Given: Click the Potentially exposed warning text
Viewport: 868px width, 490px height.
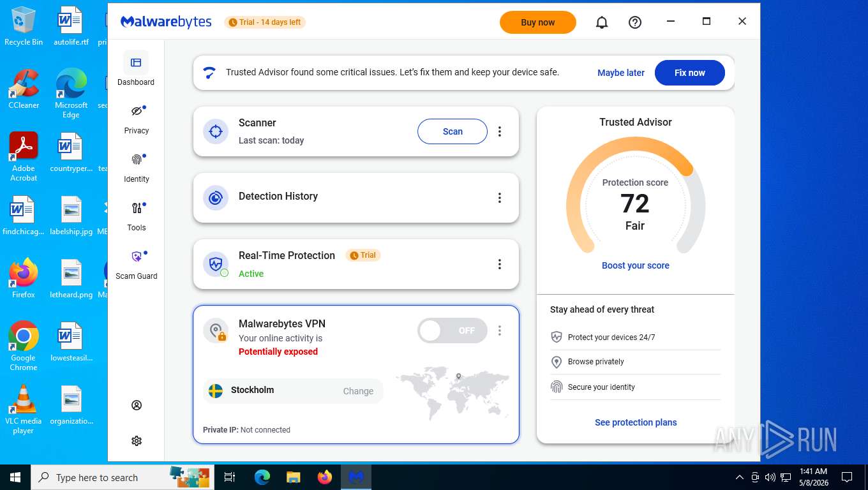Looking at the screenshot, I should 278,352.
